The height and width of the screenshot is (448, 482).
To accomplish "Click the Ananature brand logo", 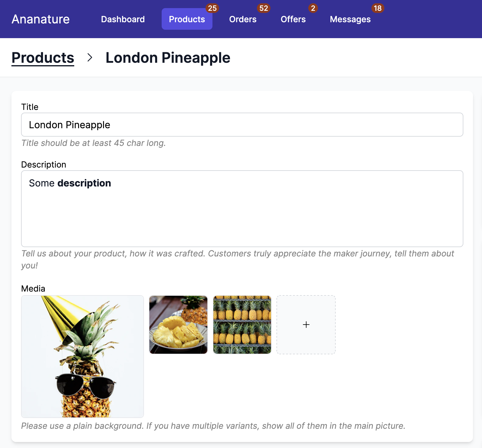I will coord(41,19).
